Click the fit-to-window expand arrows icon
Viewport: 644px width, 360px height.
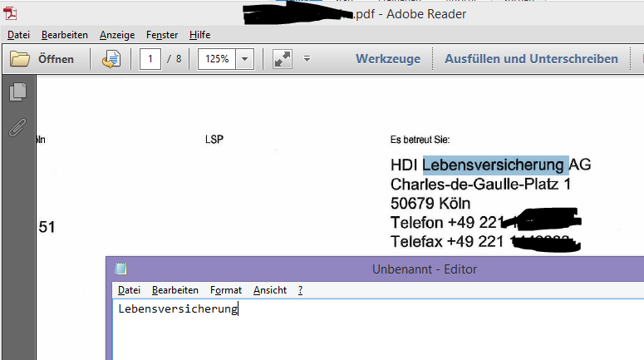click(283, 59)
